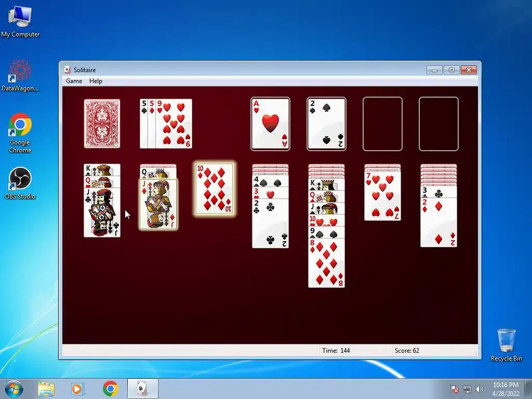Select the 9 of hearts in waste pile
This screenshot has height=399, width=532.
pos(174,124)
